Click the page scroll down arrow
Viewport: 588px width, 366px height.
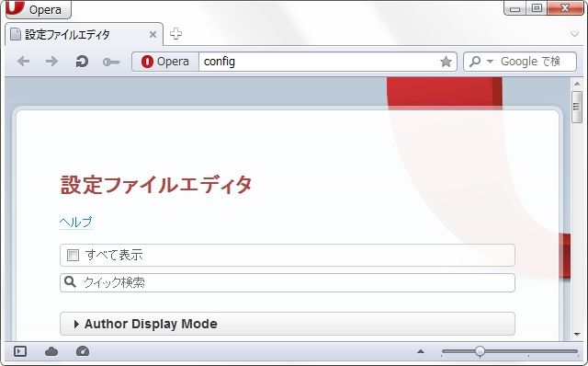coord(577,334)
